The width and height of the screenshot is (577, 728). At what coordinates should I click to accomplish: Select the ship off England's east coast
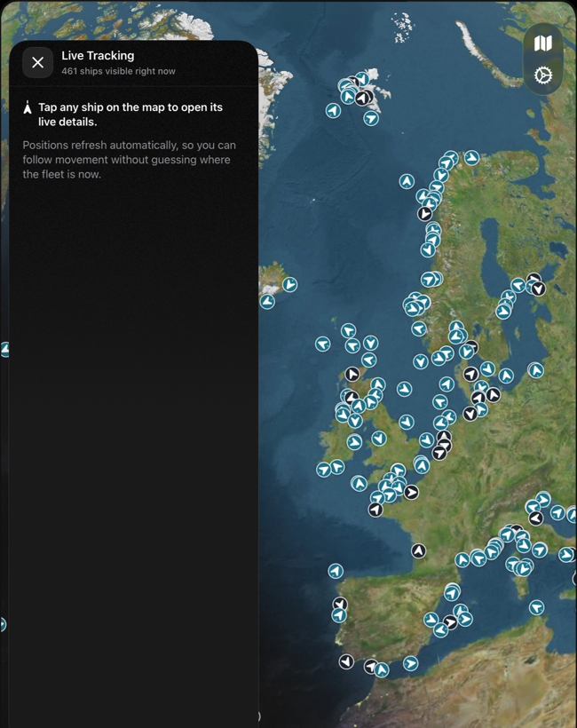407,422
